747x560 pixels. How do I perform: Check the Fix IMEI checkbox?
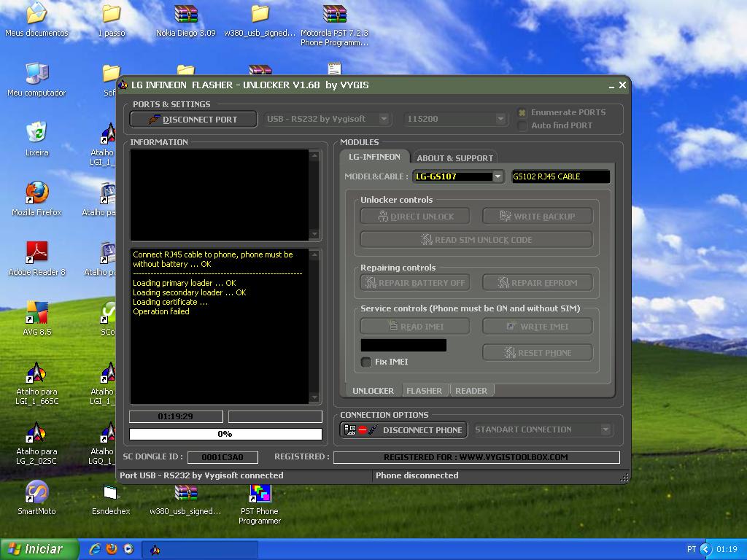pos(366,362)
